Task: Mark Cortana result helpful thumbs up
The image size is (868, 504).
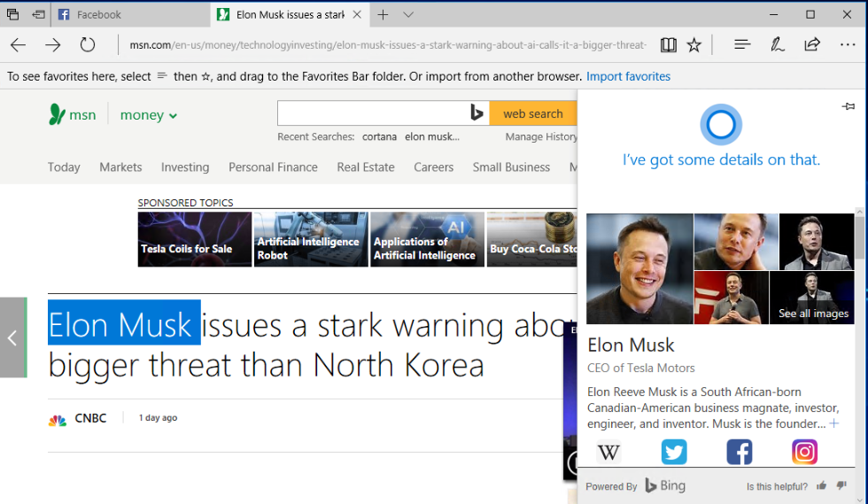Action: 822,485
